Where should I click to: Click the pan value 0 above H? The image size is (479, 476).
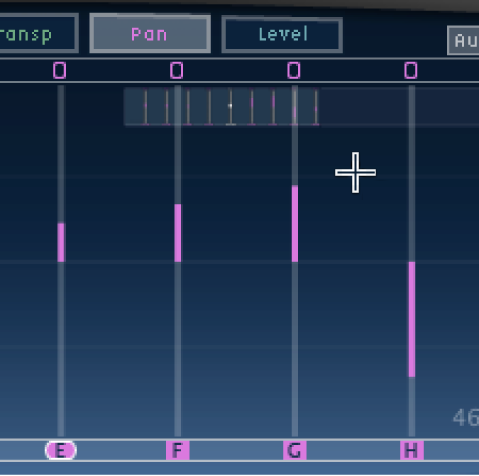pyautogui.click(x=411, y=71)
